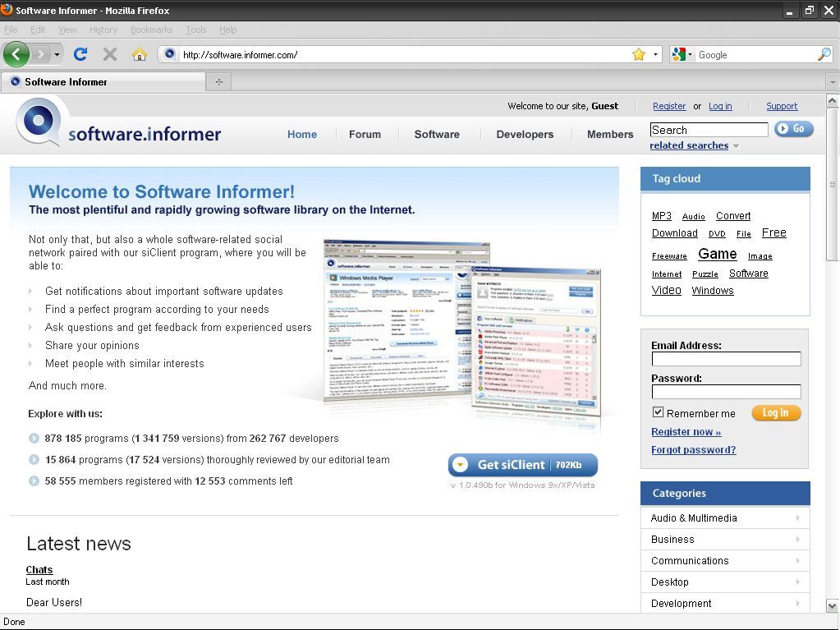The image size is (840, 630).
Task: Click the blue Go search button
Action: tap(792, 129)
